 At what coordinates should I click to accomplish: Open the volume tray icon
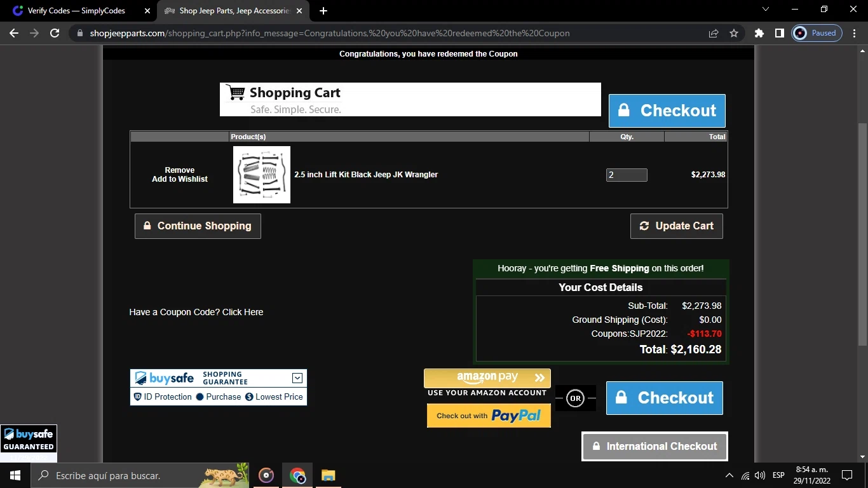coord(760,475)
